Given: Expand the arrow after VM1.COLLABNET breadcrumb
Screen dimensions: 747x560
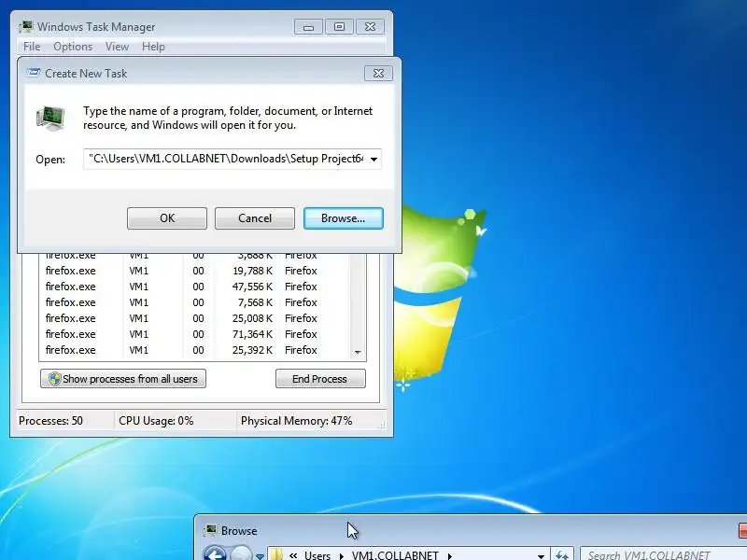Looking at the screenshot, I should click(449, 555).
